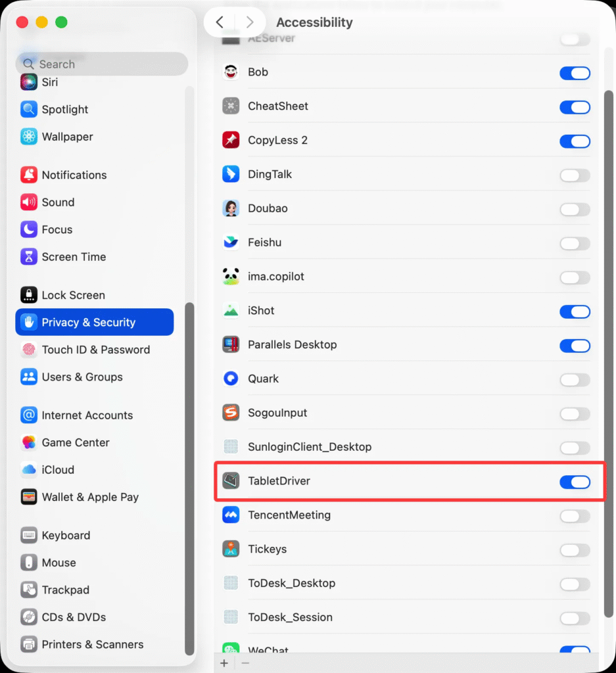This screenshot has width=616, height=673.
Task: Click the Feishu app icon
Action: (231, 243)
